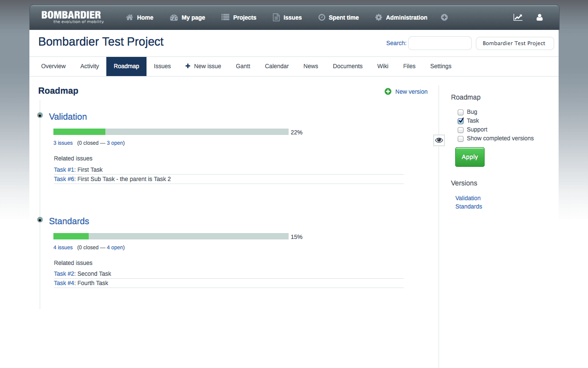Toggle sidebar with the eye icon
Image resolution: width=588 pixels, height=368 pixels.
439,140
